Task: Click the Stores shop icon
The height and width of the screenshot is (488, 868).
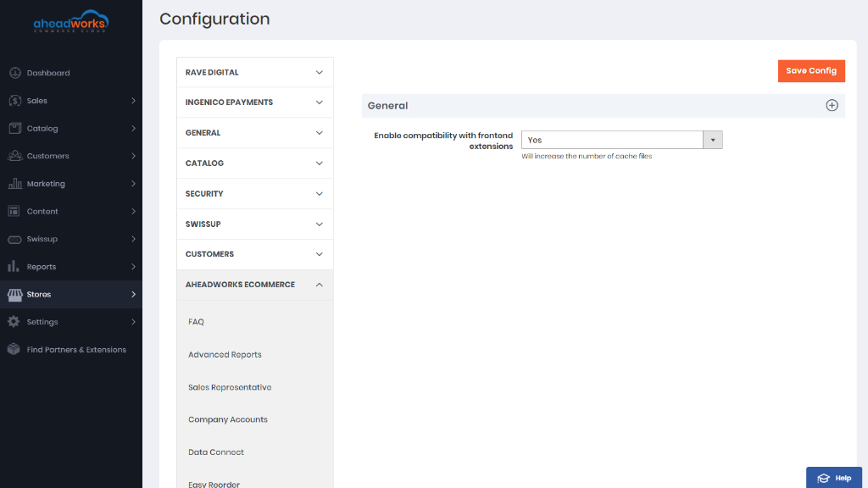Action: 15,294
